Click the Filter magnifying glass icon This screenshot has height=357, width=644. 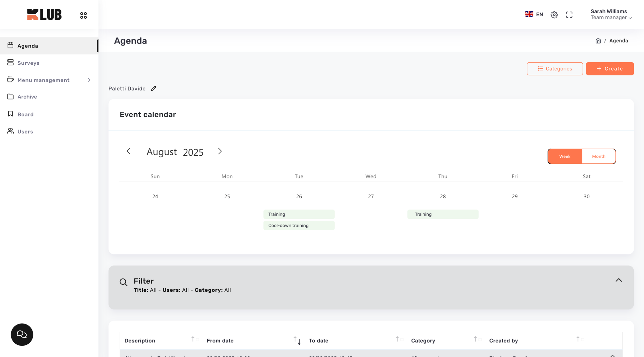pyautogui.click(x=123, y=282)
